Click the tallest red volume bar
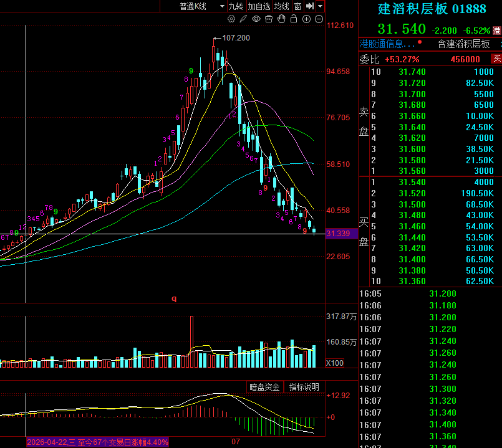The image size is (502, 448). click(x=192, y=341)
